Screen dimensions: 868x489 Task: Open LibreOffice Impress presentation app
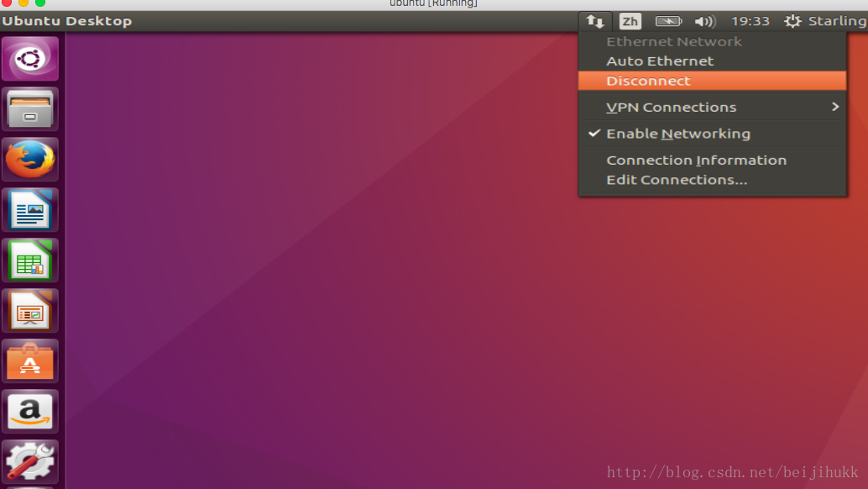tap(30, 311)
